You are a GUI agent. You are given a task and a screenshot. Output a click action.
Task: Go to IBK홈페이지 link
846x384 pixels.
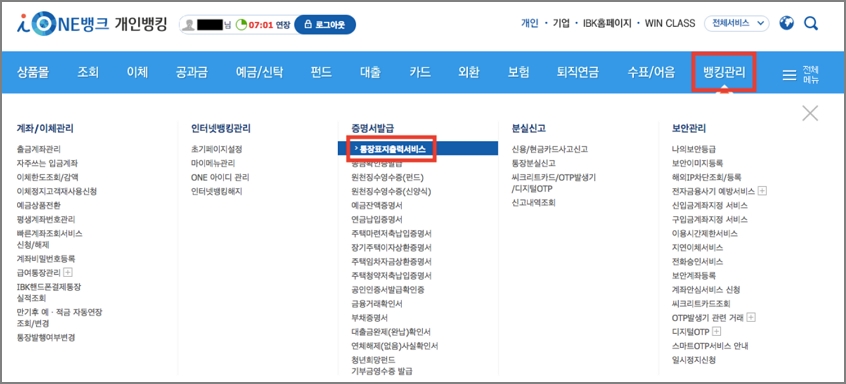pyautogui.click(x=607, y=24)
